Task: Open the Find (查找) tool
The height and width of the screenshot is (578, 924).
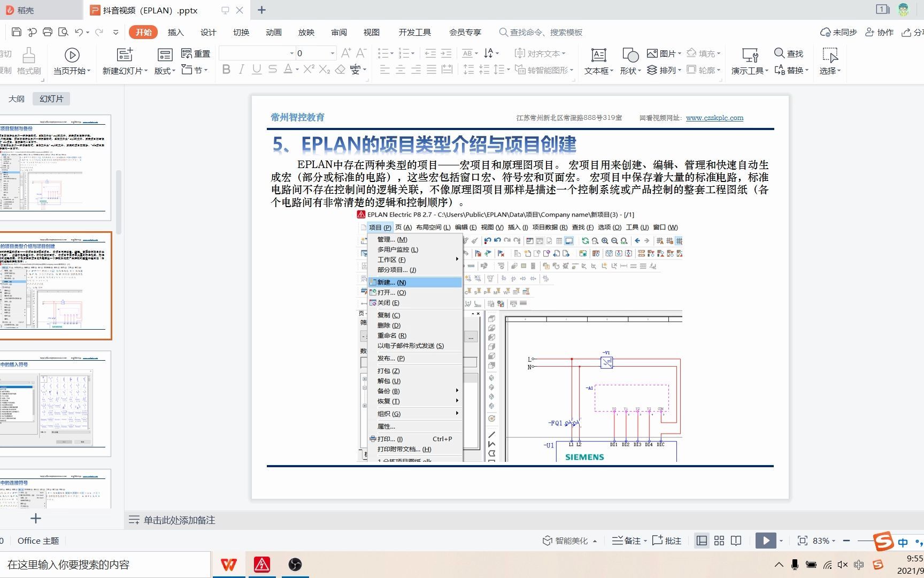Action: [x=789, y=54]
